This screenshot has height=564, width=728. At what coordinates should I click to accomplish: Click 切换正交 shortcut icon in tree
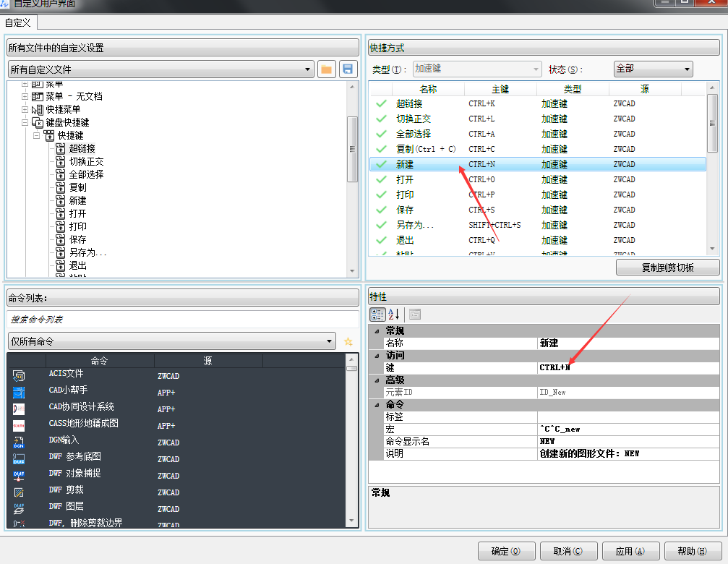[61, 161]
